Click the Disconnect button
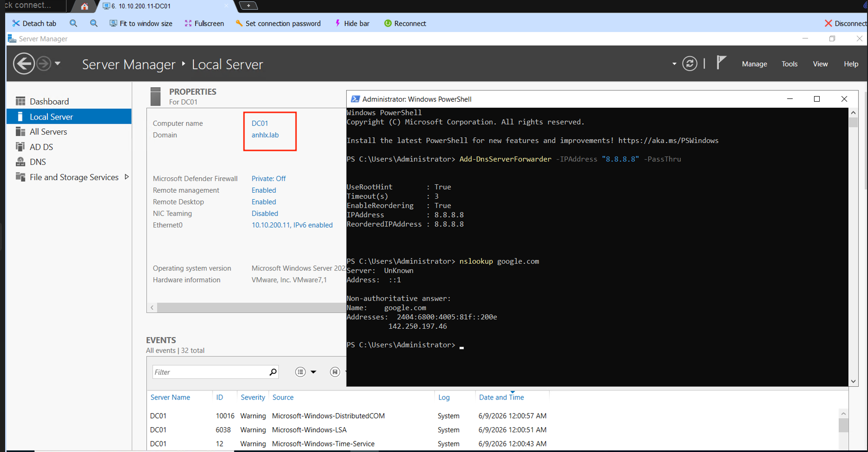This screenshot has width=868, height=452. coord(845,23)
